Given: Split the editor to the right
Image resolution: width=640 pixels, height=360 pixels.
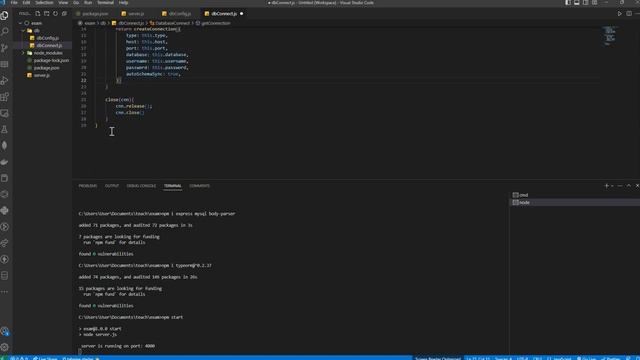Looking at the screenshot, I should click(x=629, y=13).
